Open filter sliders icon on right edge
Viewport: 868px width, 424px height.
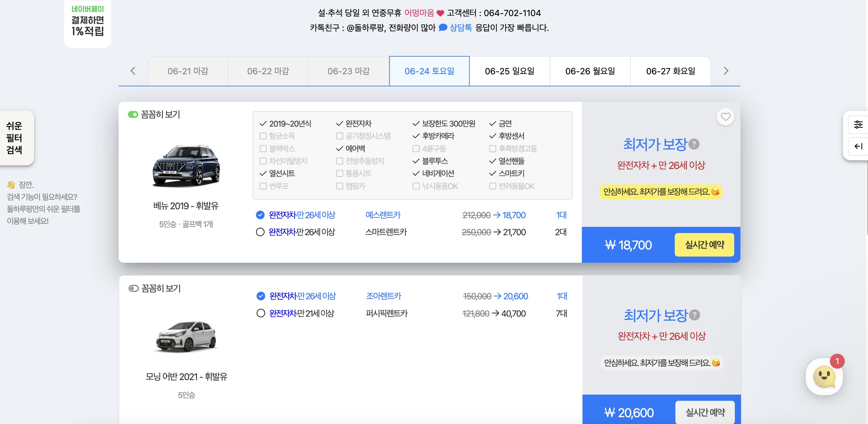[x=857, y=125]
